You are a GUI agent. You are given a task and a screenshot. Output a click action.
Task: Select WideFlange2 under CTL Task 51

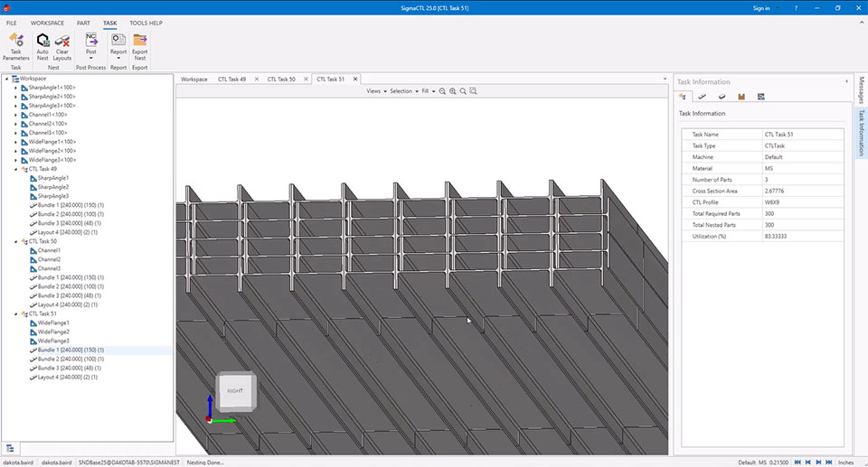pos(53,332)
